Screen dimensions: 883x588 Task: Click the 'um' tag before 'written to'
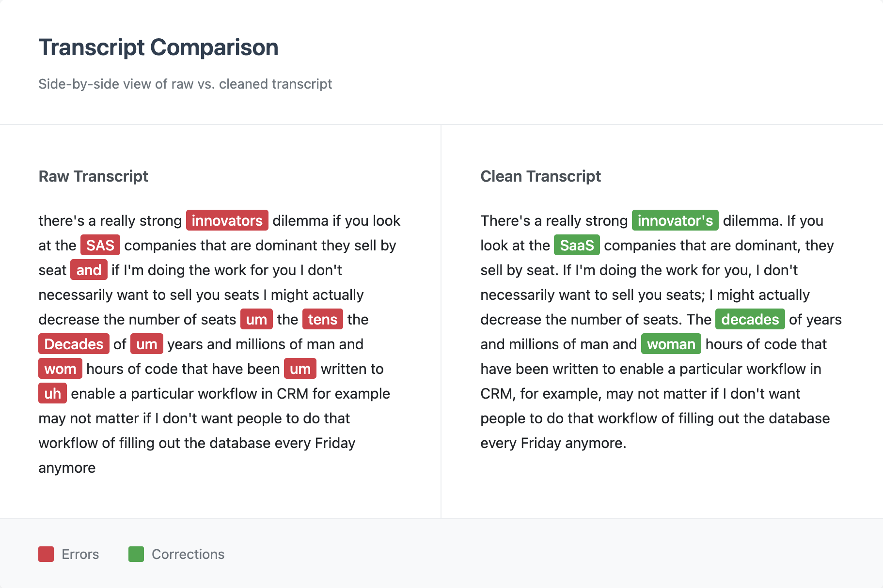point(300,369)
